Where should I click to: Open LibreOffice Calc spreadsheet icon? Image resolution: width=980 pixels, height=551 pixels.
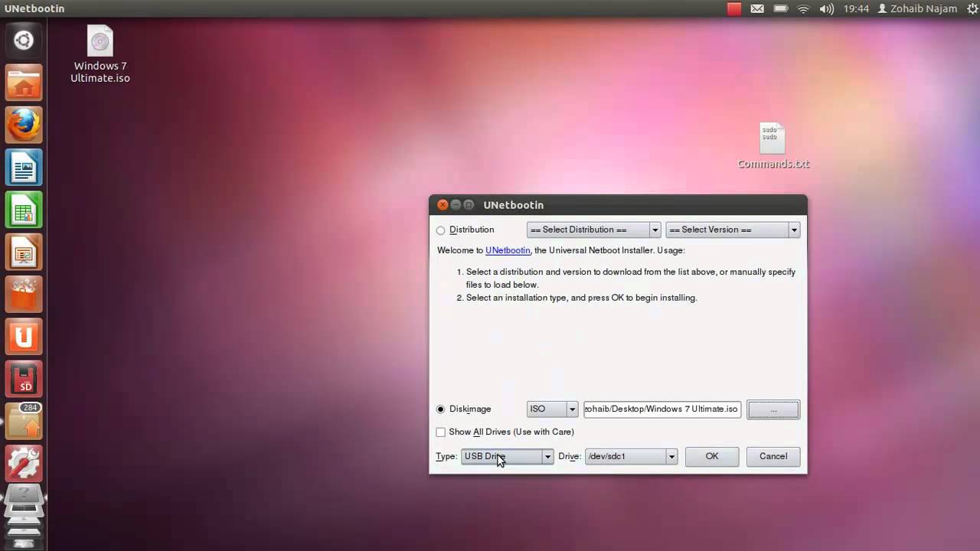pyautogui.click(x=24, y=210)
